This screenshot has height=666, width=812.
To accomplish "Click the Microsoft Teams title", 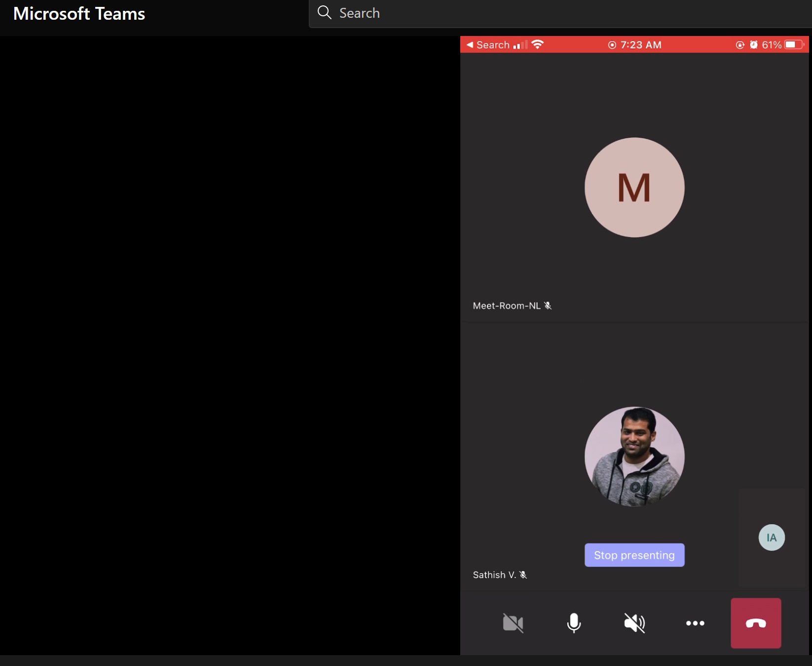I will [79, 14].
